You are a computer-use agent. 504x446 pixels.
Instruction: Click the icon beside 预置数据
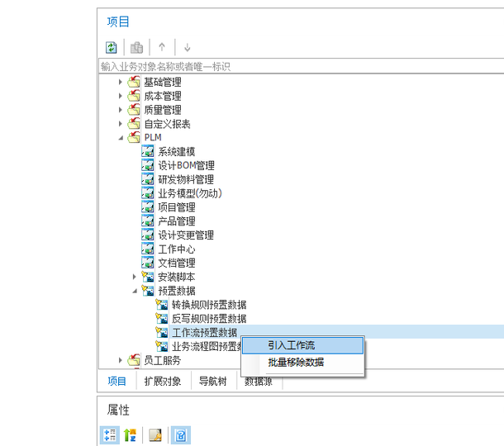[x=148, y=291]
